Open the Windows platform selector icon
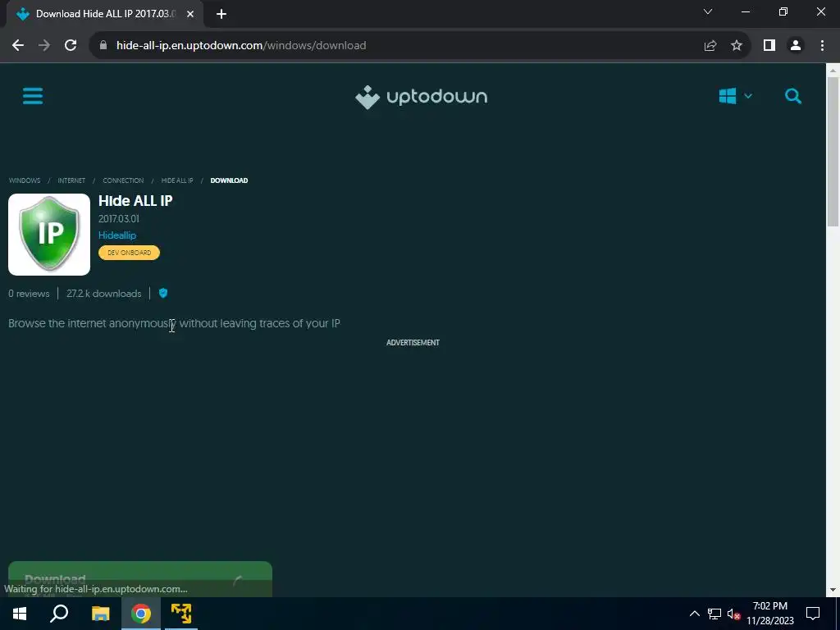The height and width of the screenshot is (630, 840). point(727,97)
